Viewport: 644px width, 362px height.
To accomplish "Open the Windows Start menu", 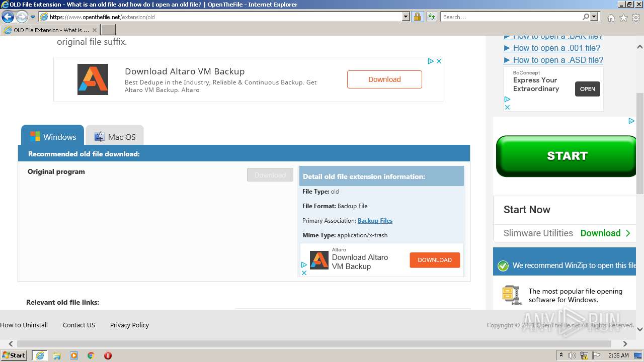I will pos(14,355).
